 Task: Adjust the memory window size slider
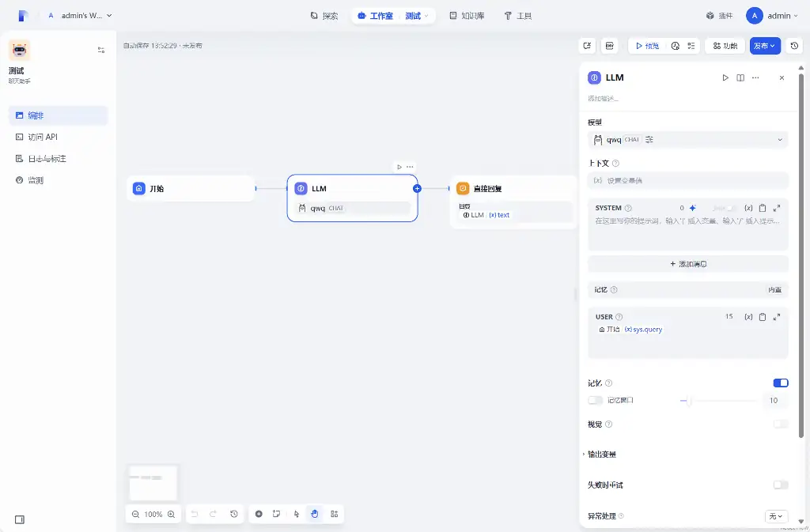click(x=690, y=401)
